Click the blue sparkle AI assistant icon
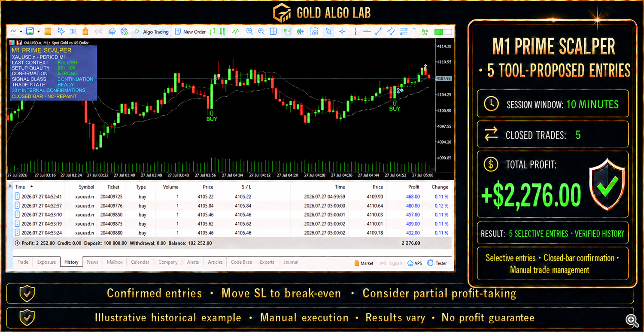The image size is (644, 332). pos(61,31)
